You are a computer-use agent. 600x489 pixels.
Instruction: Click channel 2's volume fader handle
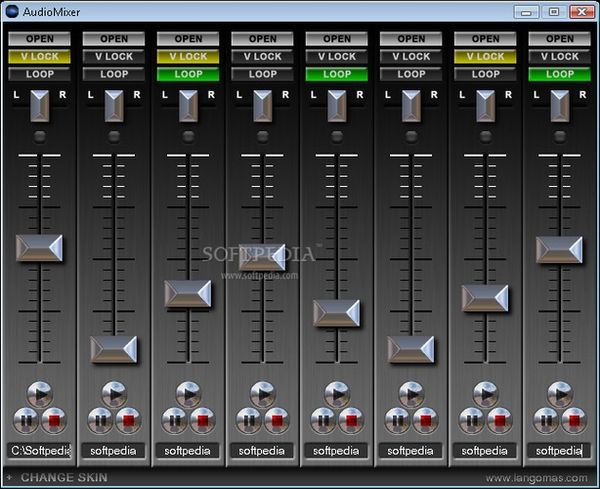click(114, 349)
